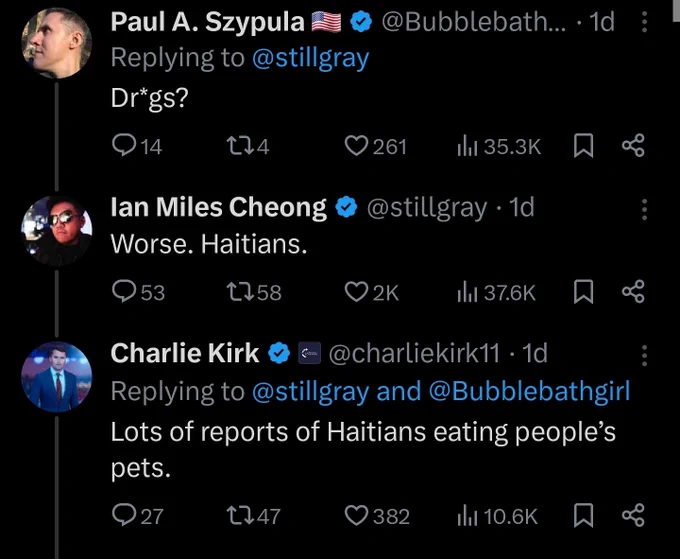Like the "Dr*gs?" tweet
Screen dimensions: 680x559
pos(375,146)
